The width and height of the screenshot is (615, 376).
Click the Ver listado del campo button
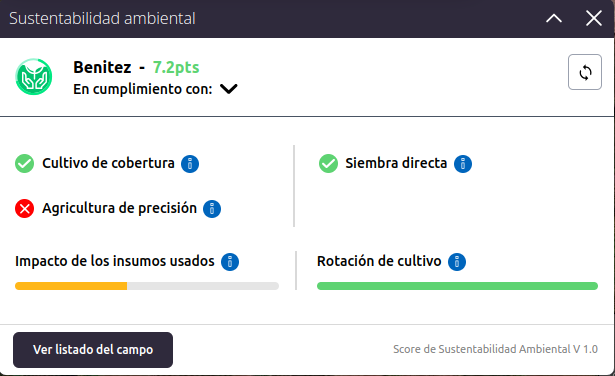(x=93, y=350)
